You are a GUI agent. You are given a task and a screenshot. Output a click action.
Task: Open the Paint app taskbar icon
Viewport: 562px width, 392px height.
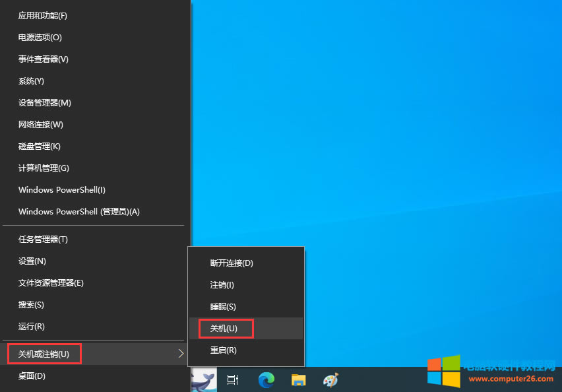[330, 379]
